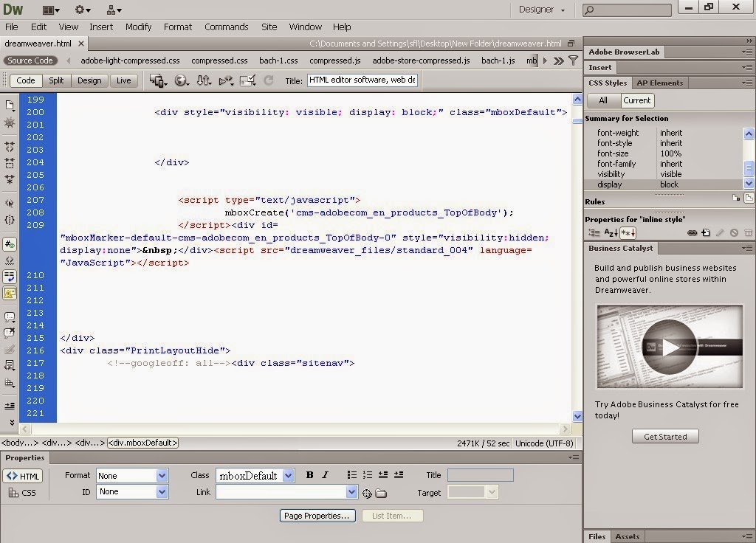Viewport: 756px width, 543px height.
Task: Open the Insert menu
Action: click(100, 27)
